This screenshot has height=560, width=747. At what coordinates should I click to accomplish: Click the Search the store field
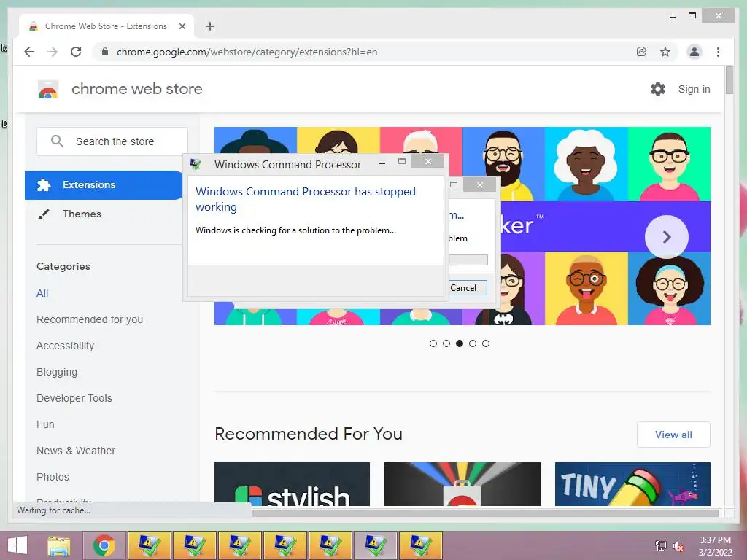coord(112,141)
